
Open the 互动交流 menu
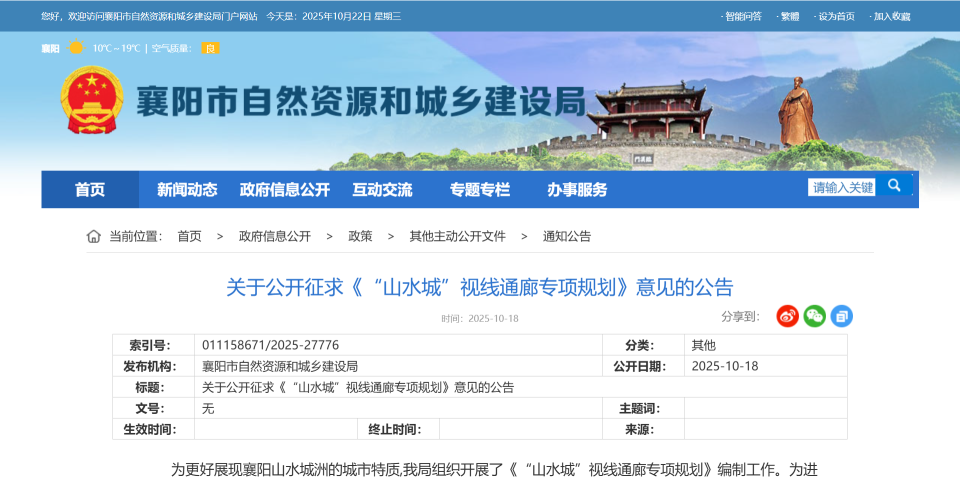tap(382, 190)
